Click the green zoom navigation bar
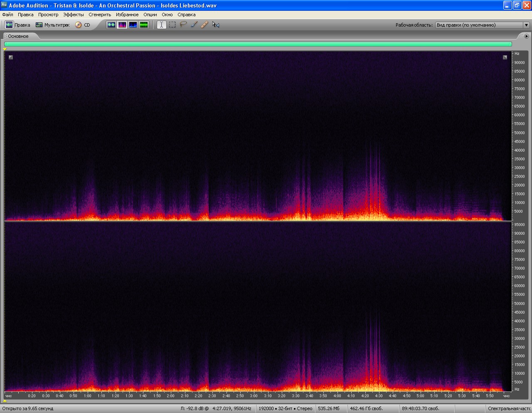 (258, 44)
